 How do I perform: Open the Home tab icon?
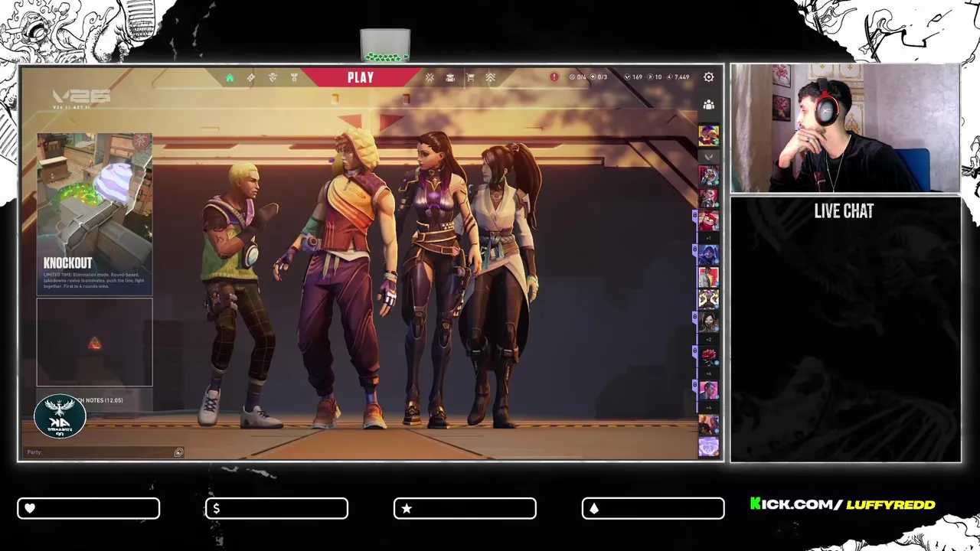click(230, 77)
